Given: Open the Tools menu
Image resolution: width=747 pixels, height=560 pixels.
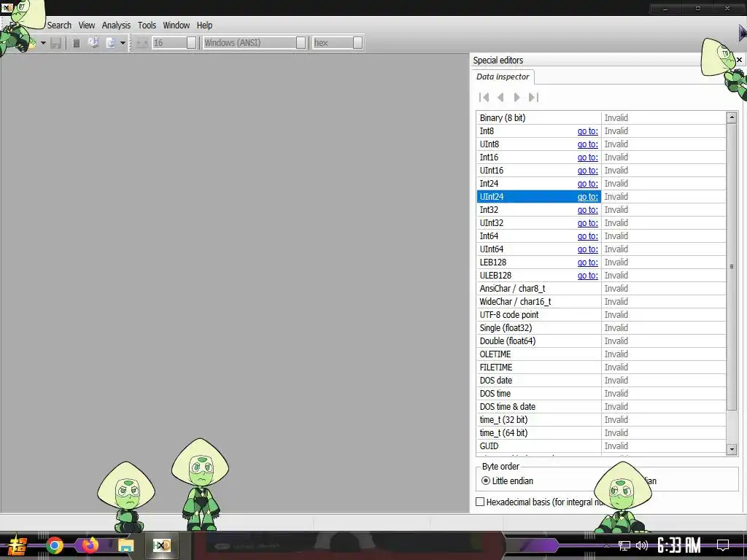Looking at the screenshot, I should [147, 26].
